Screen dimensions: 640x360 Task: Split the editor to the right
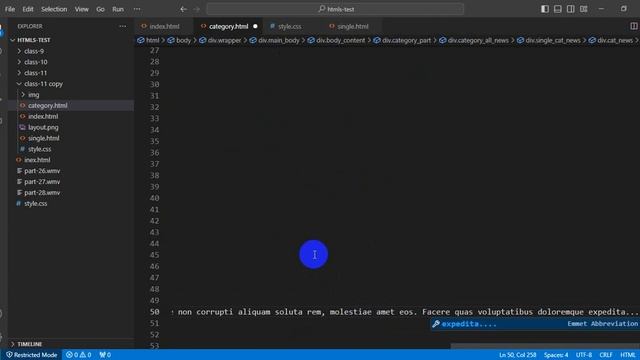pyautogui.click(x=633, y=26)
